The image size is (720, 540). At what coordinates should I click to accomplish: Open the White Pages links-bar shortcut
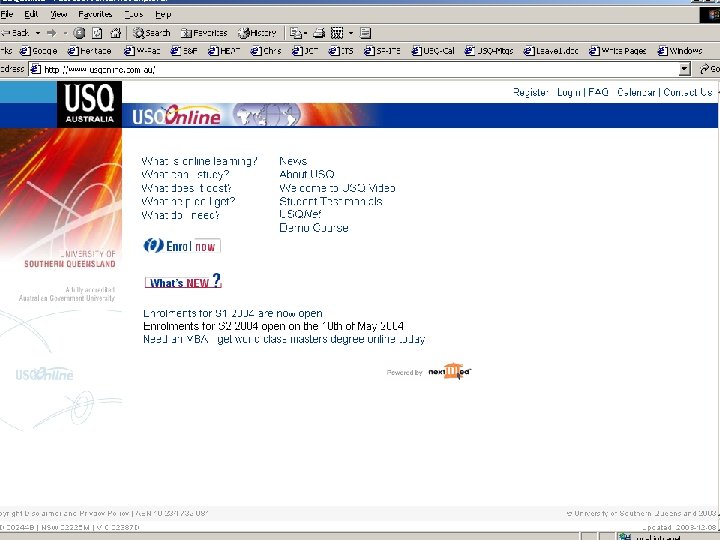pyautogui.click(x=618, y=51)
